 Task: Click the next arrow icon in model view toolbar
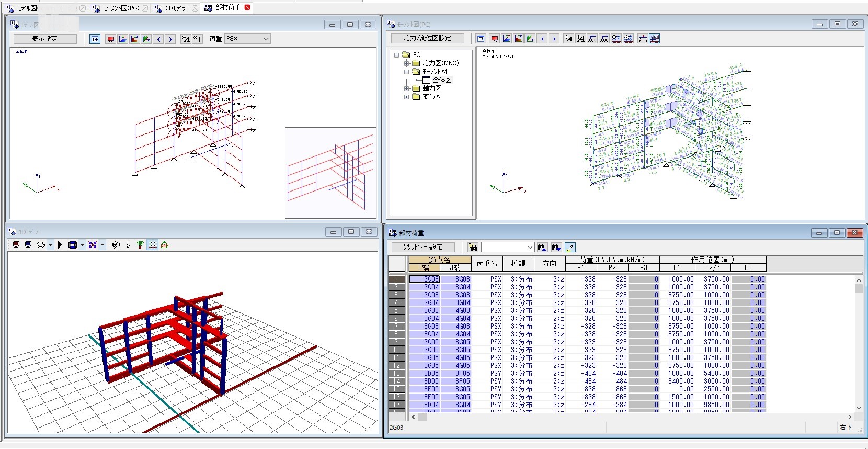(x=170, y=39)
